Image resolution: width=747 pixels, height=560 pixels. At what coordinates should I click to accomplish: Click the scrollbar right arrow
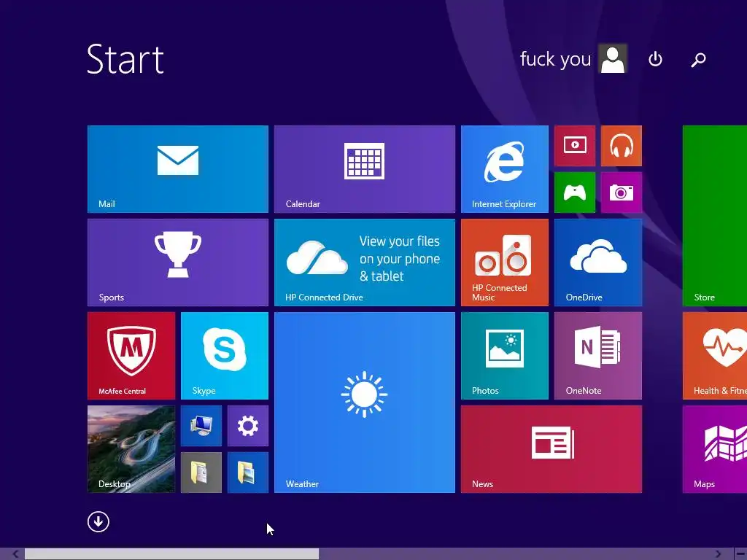[x=718, y=554]
